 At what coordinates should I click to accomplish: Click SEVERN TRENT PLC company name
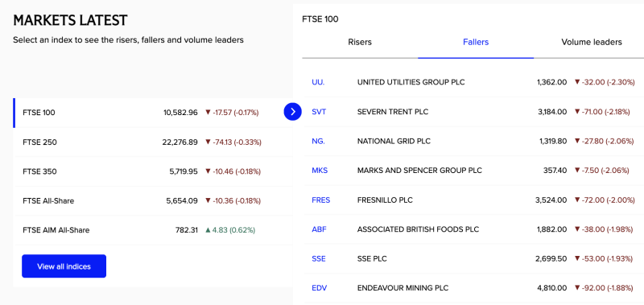pyautogui.click(x=393, y=112)
